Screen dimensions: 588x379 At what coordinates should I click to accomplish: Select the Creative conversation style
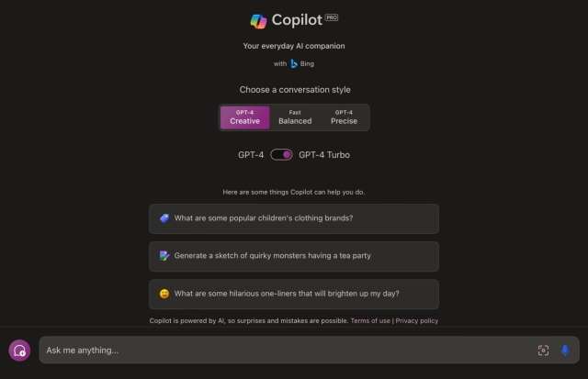point(245,117)
